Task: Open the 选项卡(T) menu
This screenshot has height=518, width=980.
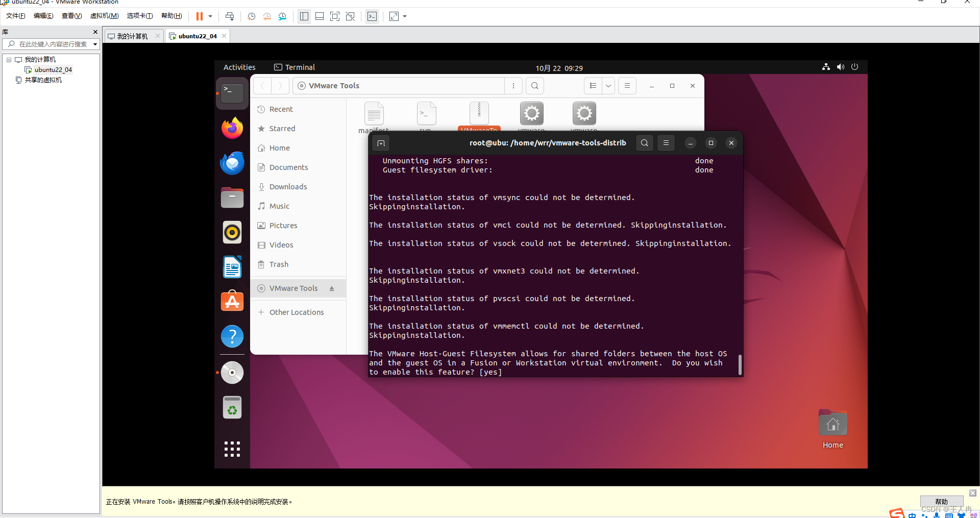Action: tap(140, 16)
